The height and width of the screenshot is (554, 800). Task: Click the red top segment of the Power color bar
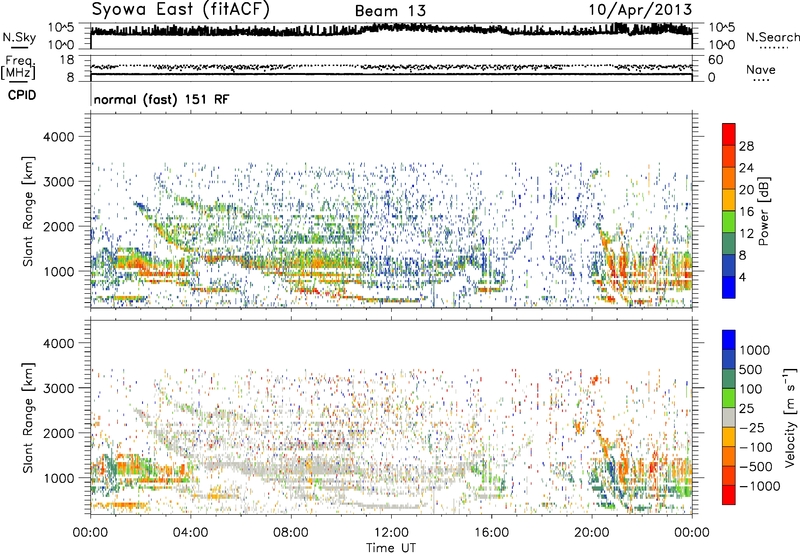(729, 134)
